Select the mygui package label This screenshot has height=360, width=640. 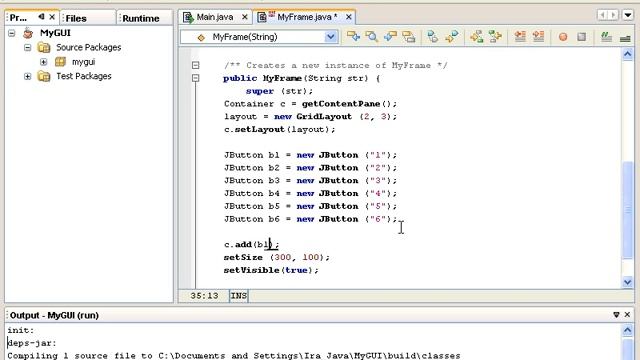click(x=84, y=62)
